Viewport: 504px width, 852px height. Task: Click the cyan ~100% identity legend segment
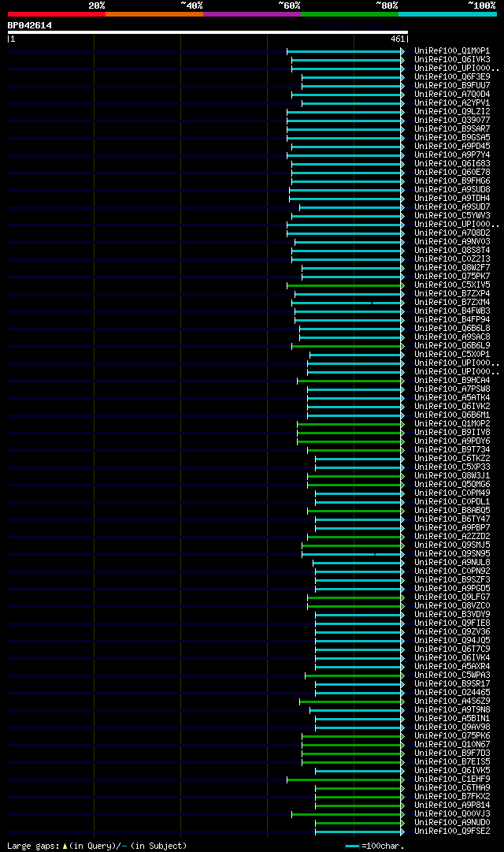(447, 14)
